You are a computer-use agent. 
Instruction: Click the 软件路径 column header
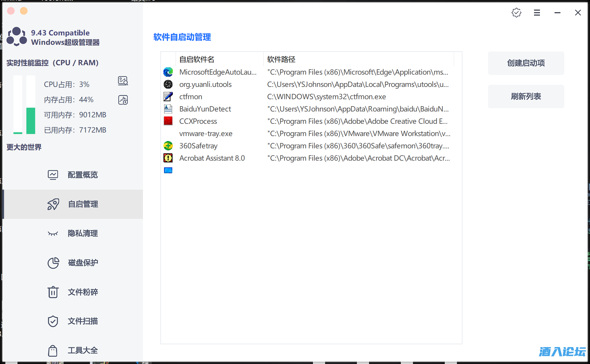(x=281, y=59)
